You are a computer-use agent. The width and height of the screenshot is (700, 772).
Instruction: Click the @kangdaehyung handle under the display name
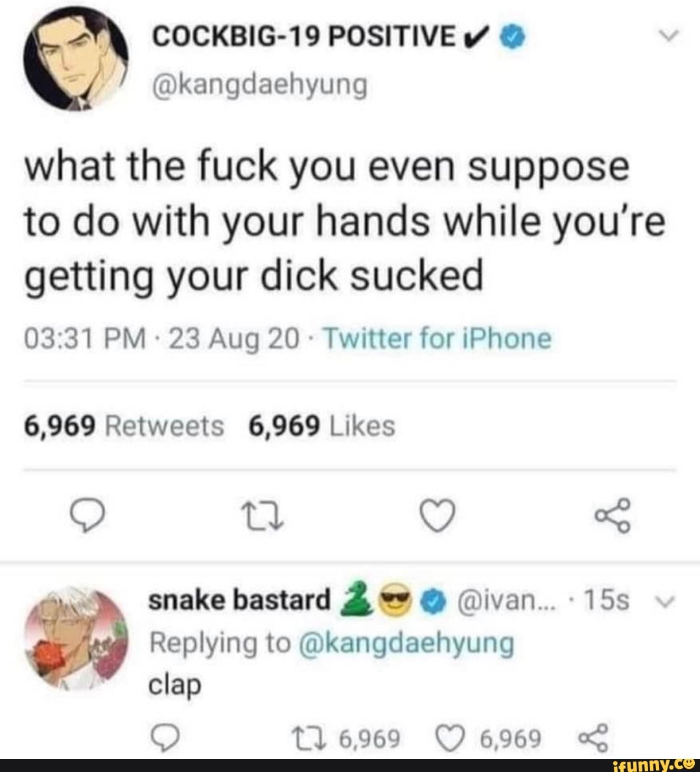[259, 84]
